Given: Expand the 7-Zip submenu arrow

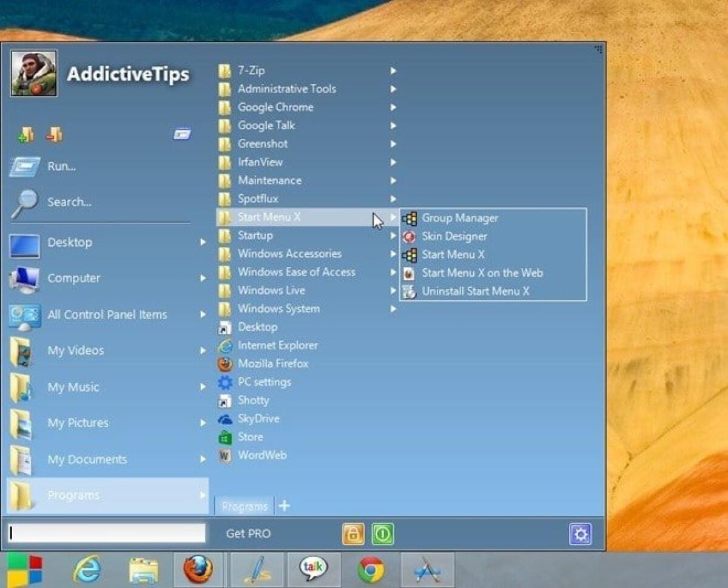Looking at the screenshot, I should (x=393, y=70).
